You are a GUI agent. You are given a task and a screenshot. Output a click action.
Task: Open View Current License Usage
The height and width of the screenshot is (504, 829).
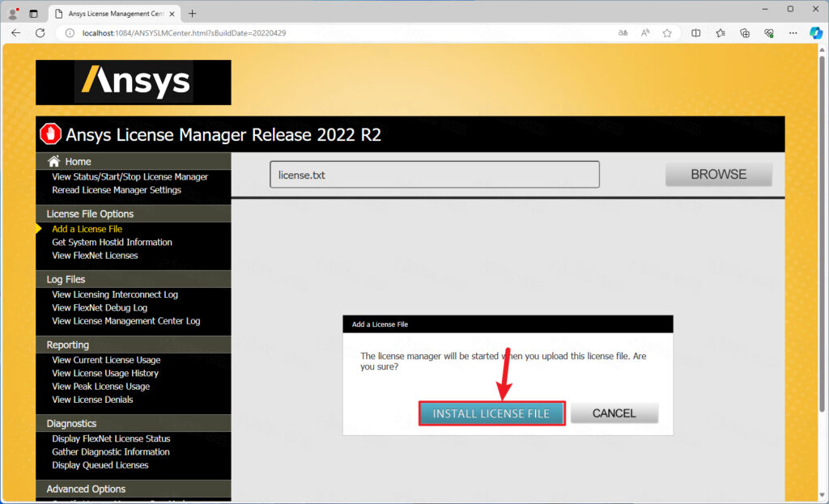click(x=106, y=360)
